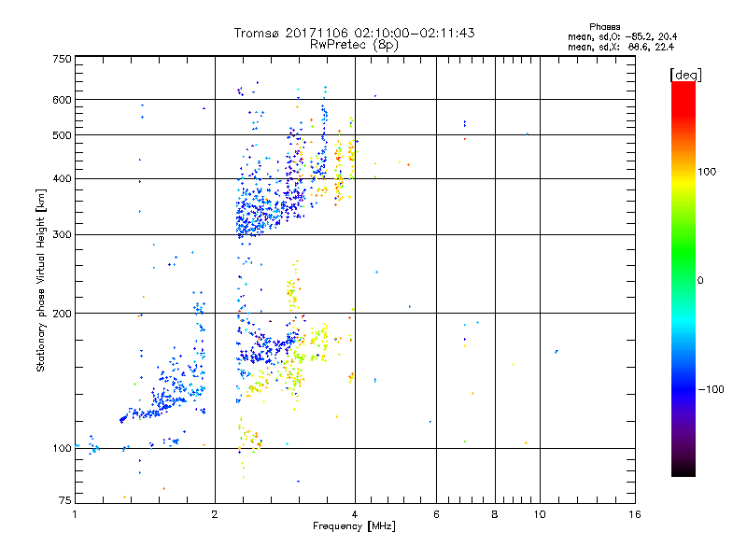Click the y-axis '75' tick label

click(65, 500)
